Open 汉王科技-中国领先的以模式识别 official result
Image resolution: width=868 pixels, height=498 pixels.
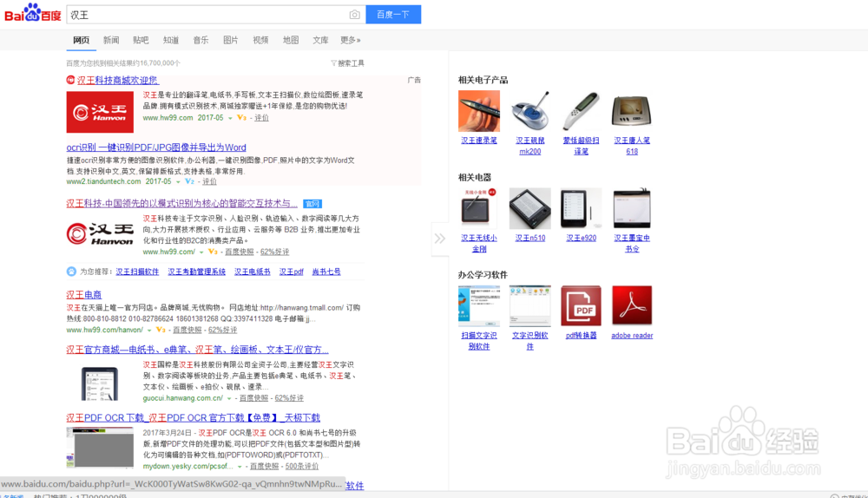tap(181, 204)
